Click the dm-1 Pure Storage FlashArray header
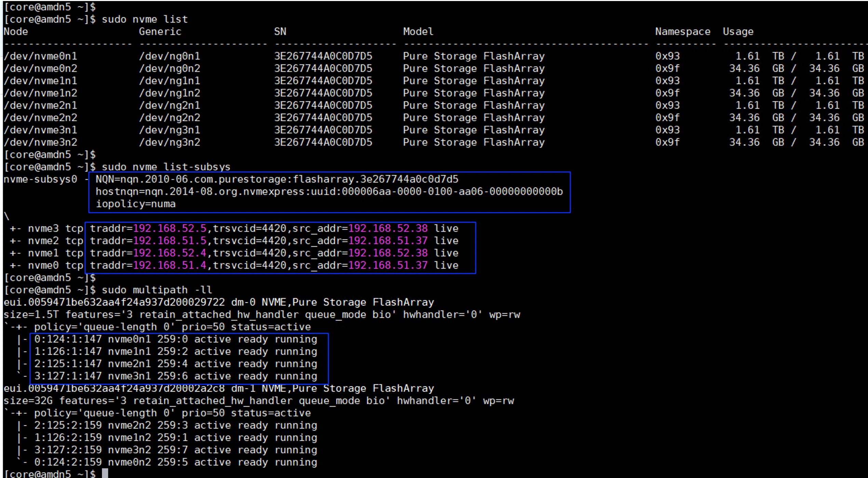Image resolution: width=868 pixels, height=478 pixels. tap(219, 388)
